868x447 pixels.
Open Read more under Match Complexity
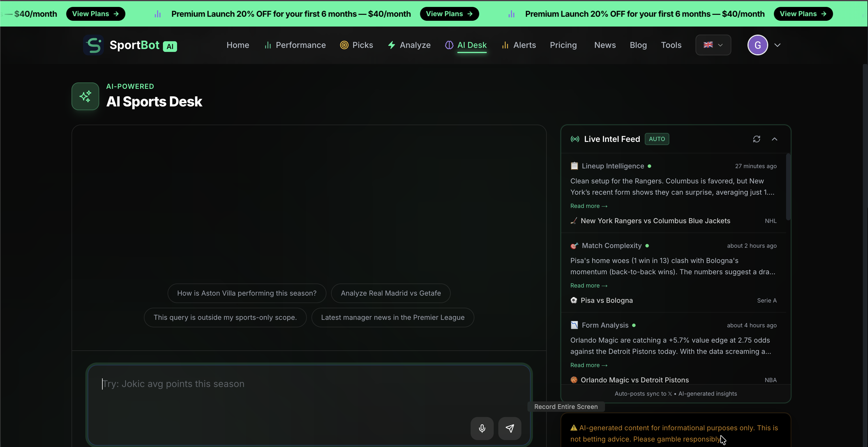(589, 286)
